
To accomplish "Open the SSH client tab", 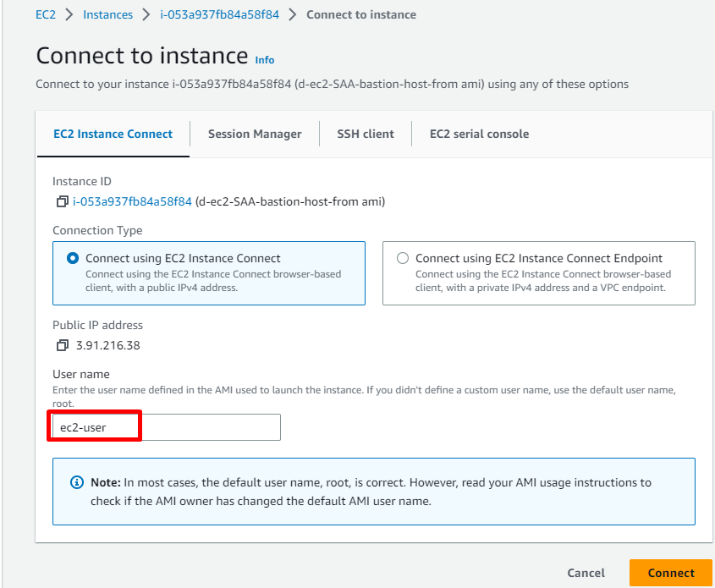I will pos(366,134).
